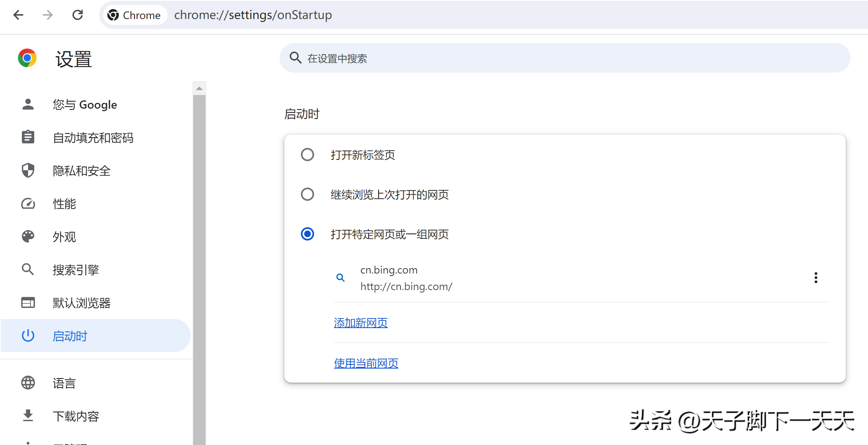Reload the settings page
Image resolution: width=868 pixels, height=445 pixels.
[x=78, y=15]
